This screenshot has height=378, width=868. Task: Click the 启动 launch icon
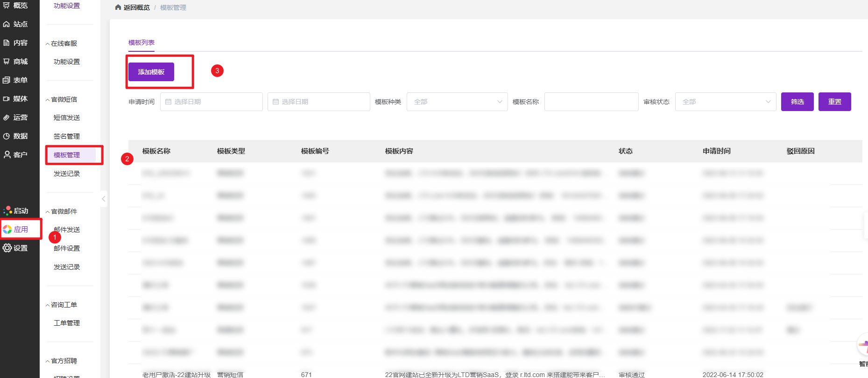pyautogui.click(x=7, y=210)
